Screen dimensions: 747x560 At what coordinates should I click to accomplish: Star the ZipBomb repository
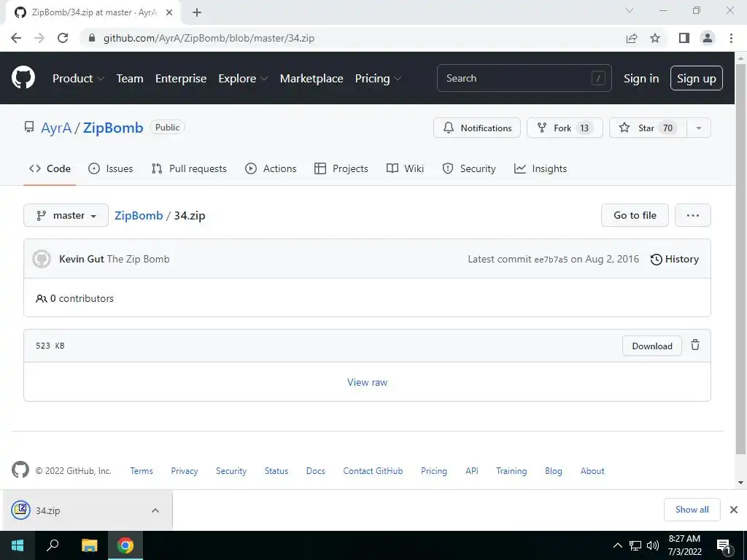coord(648,128)
